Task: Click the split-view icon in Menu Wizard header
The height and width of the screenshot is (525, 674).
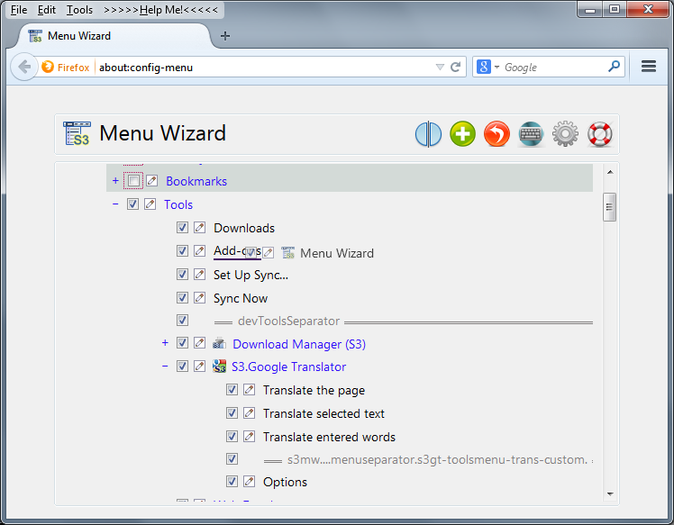Action: 428,134
